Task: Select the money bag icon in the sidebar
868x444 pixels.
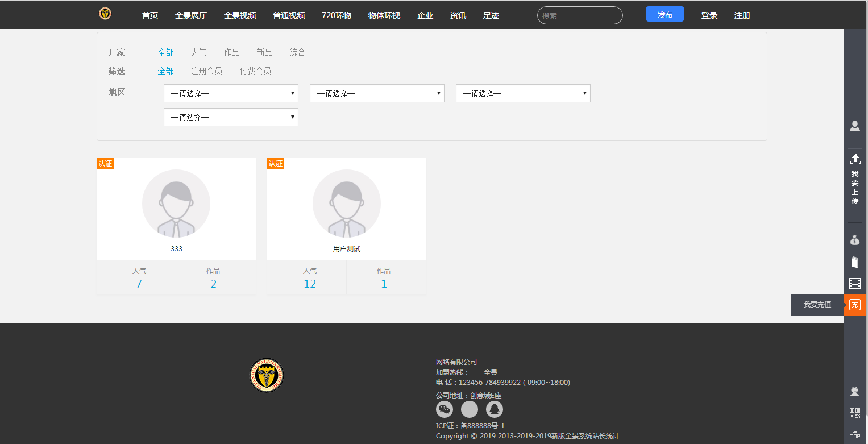Action: (855, 239)
